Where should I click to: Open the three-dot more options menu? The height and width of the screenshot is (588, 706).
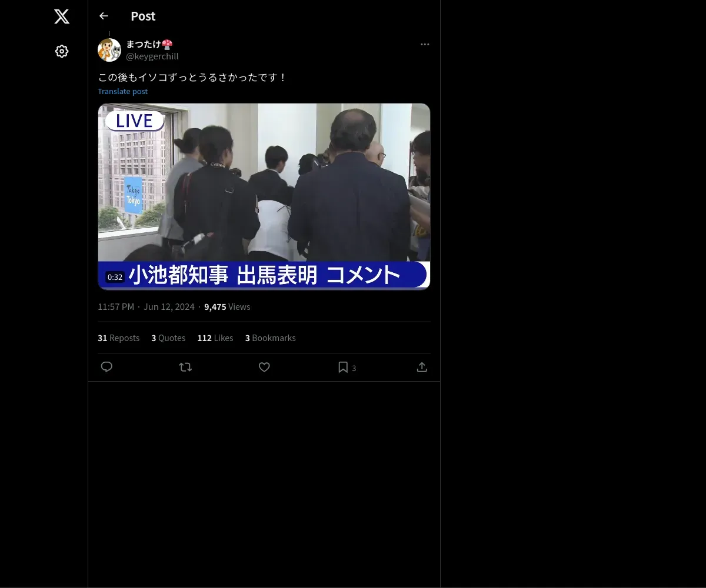[x=425, y=44]
